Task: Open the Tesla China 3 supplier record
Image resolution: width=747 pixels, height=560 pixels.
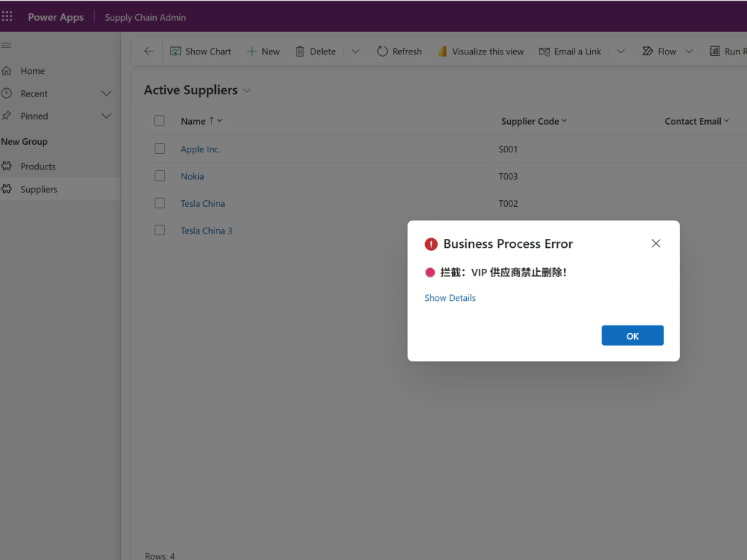Action: pos(206,231)
